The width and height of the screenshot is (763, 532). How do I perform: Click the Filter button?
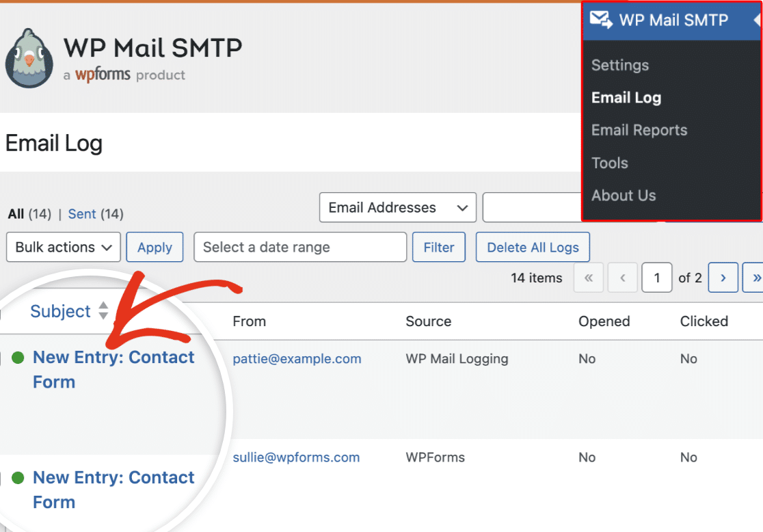pyautogui.click(x=439, y=248)
